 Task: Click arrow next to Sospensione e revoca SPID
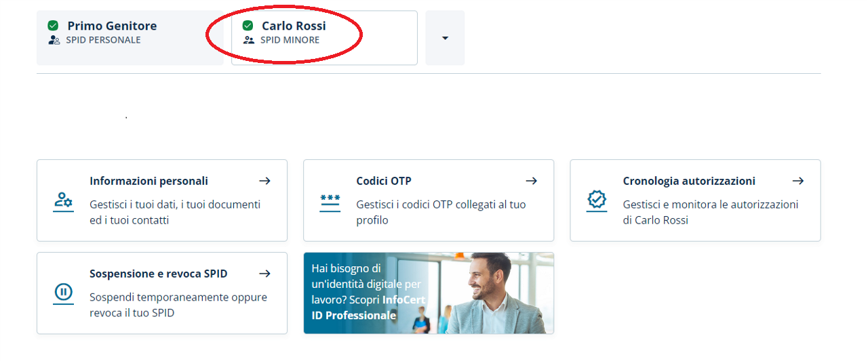pos(265,274)
